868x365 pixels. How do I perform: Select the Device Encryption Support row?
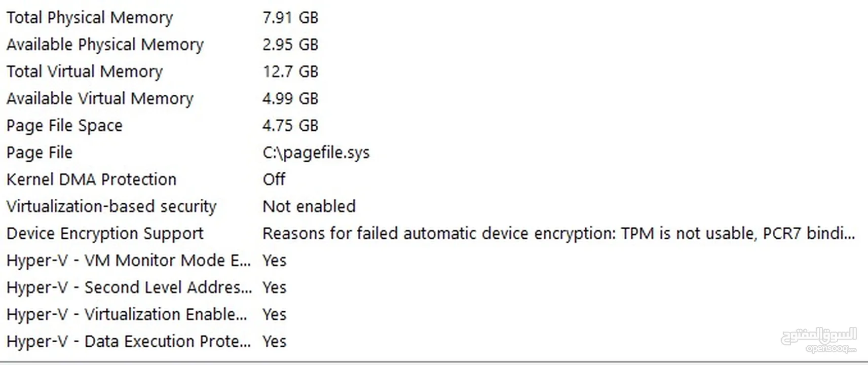coord(434,233)
